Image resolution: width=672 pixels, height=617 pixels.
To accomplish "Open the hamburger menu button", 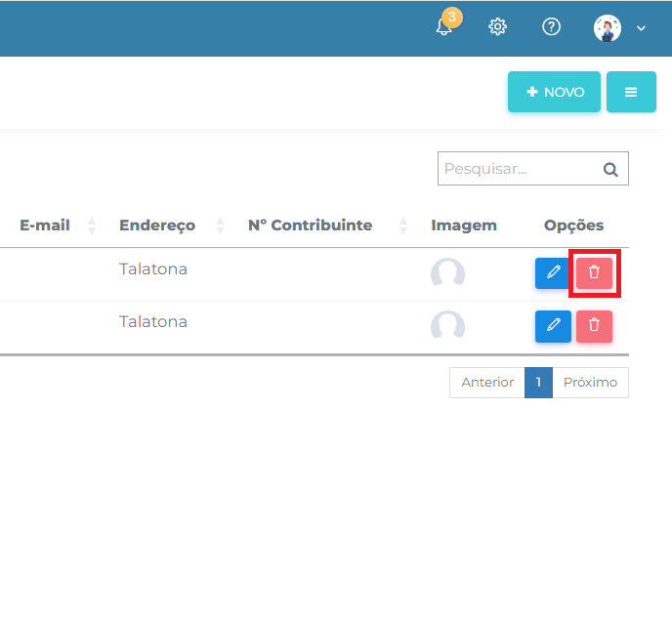I will (x=631, y=92).
